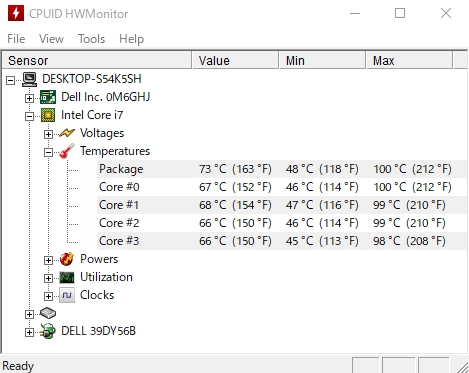Select the Voltages label
The width and height of the screenshot is (469, 373).
tap(102, 133)
